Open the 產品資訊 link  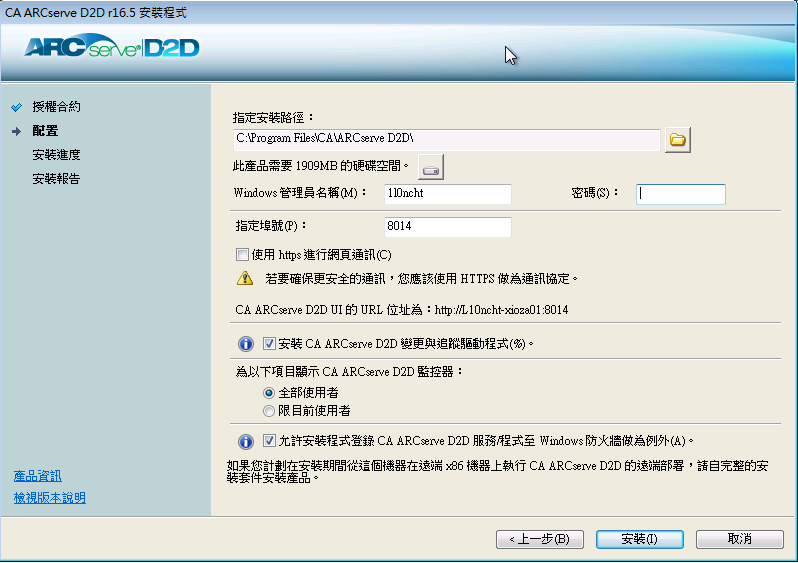click(38, 476)
